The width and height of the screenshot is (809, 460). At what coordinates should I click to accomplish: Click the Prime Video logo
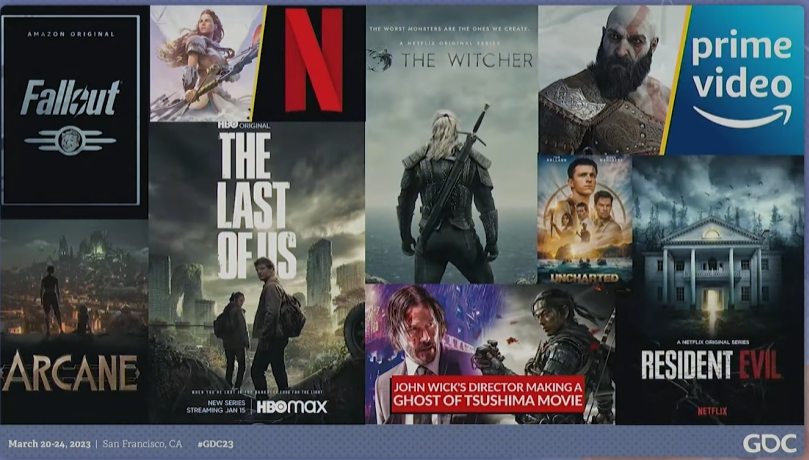click(741, 81)
